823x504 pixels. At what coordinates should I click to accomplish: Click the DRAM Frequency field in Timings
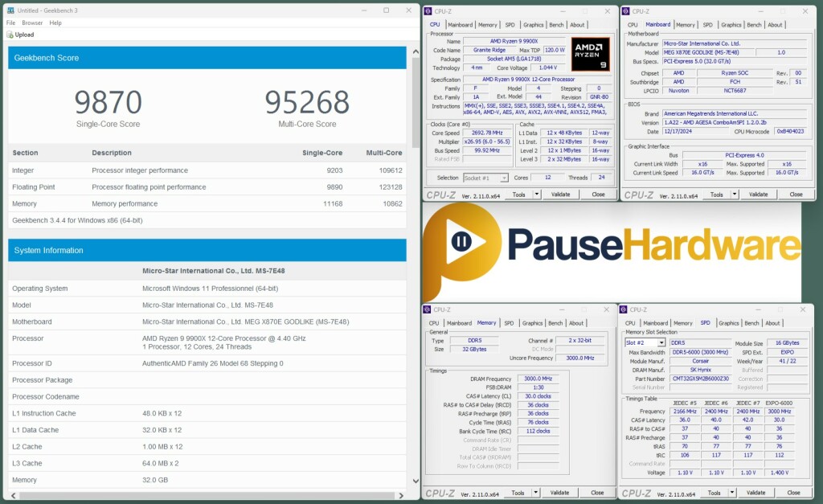[538, 379]
